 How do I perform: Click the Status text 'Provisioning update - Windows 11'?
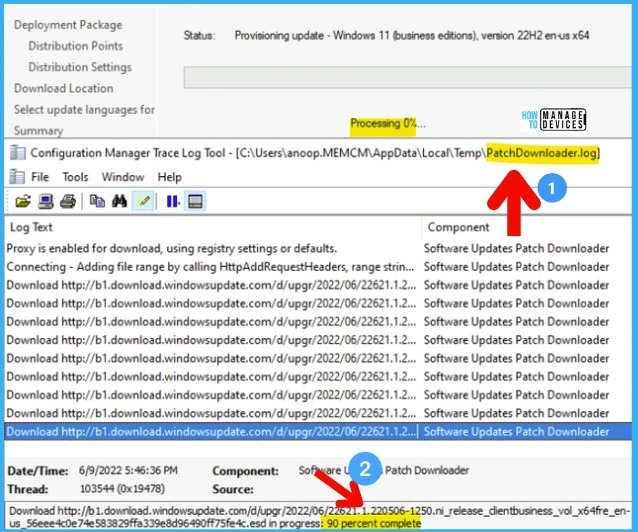point(412,35)
